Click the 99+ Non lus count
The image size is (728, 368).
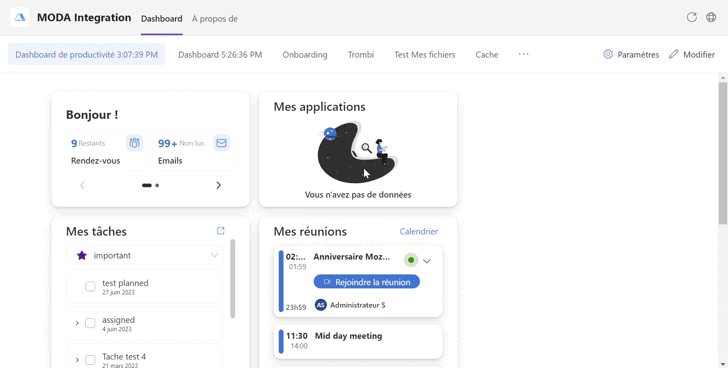181,143
